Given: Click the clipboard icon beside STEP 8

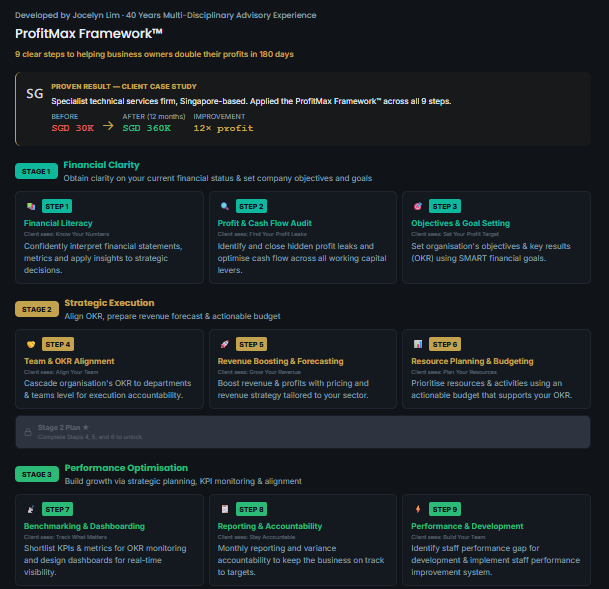Looking at the screenshot, I should [224, 509].
